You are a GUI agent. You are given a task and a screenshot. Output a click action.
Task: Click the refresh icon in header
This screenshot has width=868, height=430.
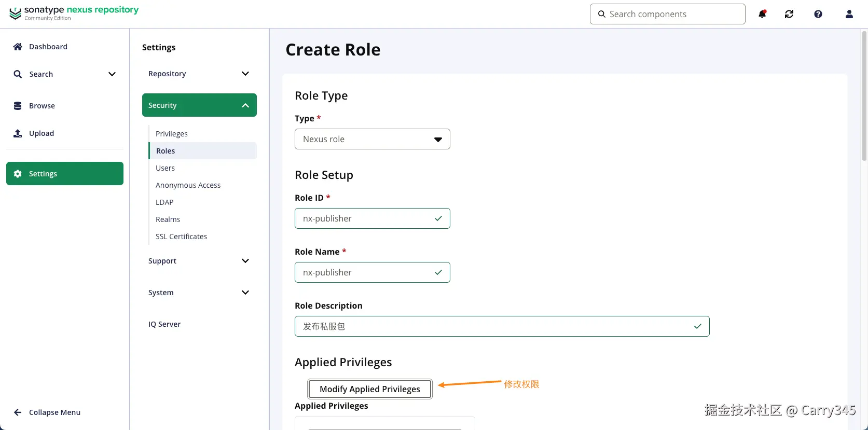(x=789, y=14)
